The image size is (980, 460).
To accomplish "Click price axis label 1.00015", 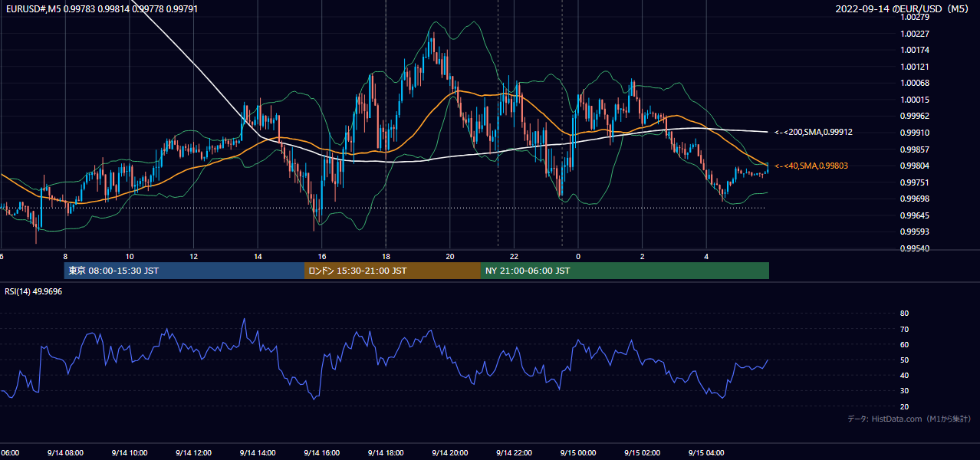I will pos(916,100).
